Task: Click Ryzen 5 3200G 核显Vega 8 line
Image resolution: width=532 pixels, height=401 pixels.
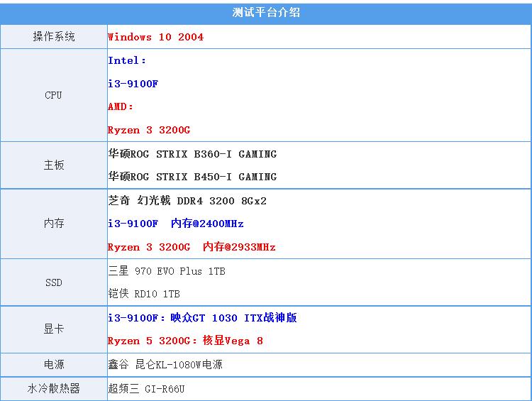Action: pos(185,341)
